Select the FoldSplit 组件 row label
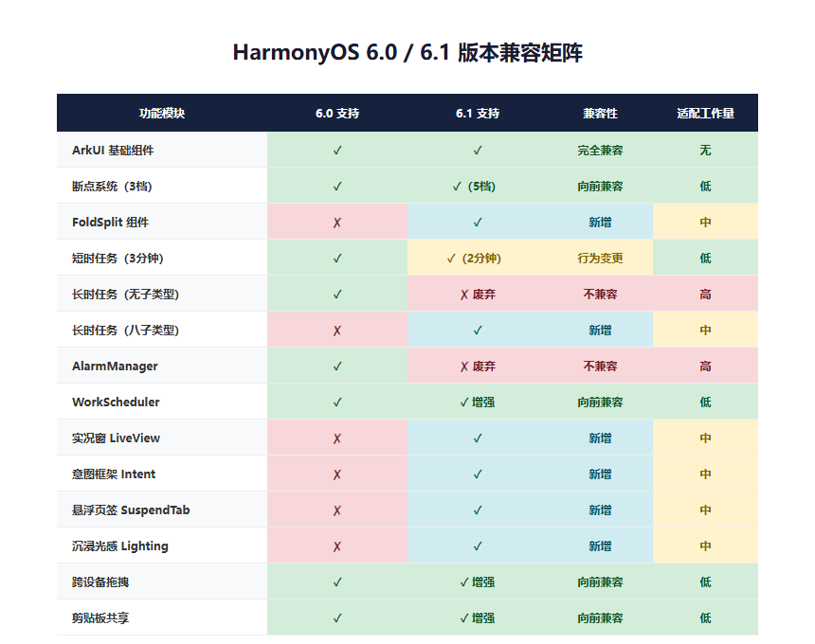 [x=110, y=223]
